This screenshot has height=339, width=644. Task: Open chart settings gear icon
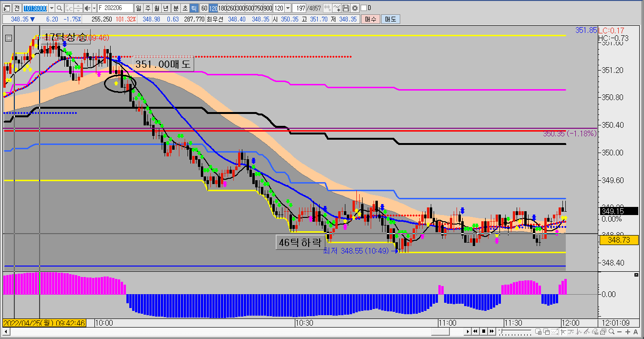click(x=354, y=8)
